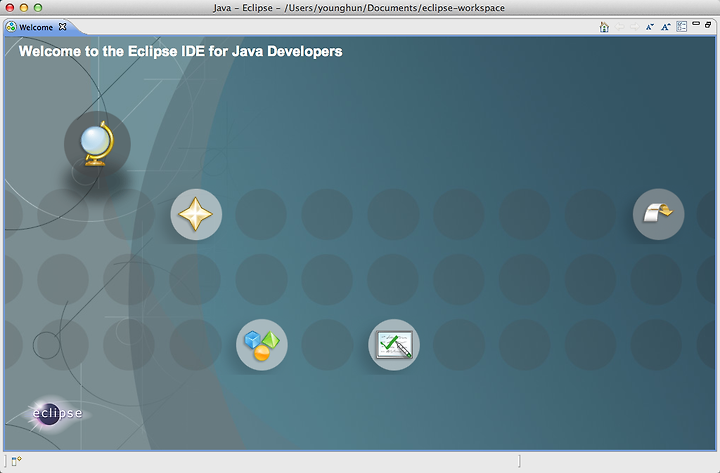Click the fast view icon in status bar
The width and height of the screenshot is (720, 473).
click(x=17, y=461)
